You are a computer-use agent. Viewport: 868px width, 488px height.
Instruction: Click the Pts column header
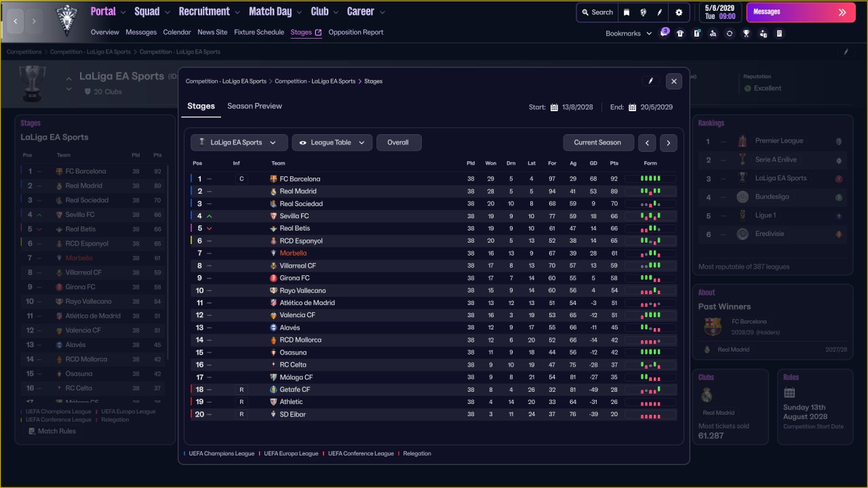click(x=614, y=163)
